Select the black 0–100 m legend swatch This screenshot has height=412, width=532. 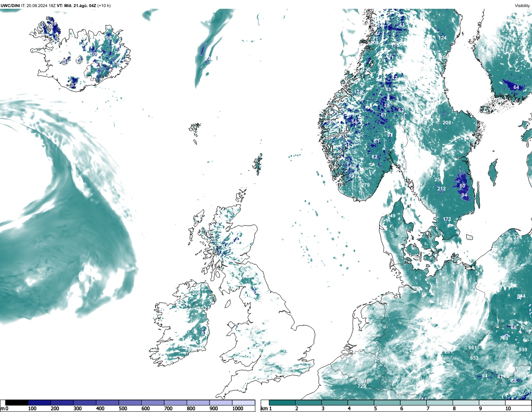[x=17, y=402]
